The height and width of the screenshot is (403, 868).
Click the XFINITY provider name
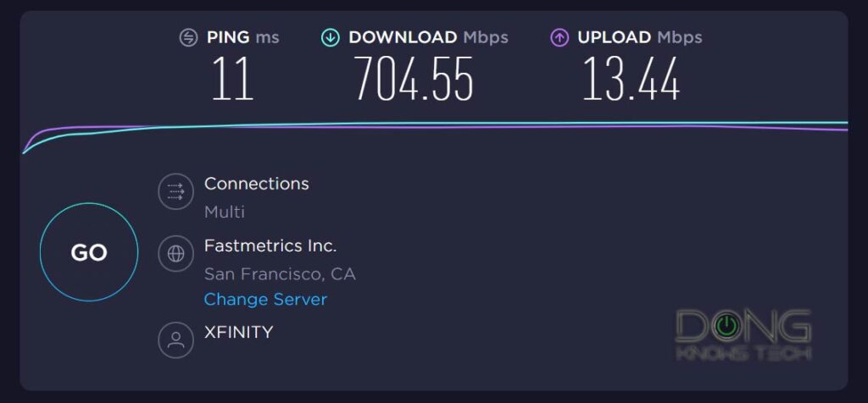click(238, 332)
